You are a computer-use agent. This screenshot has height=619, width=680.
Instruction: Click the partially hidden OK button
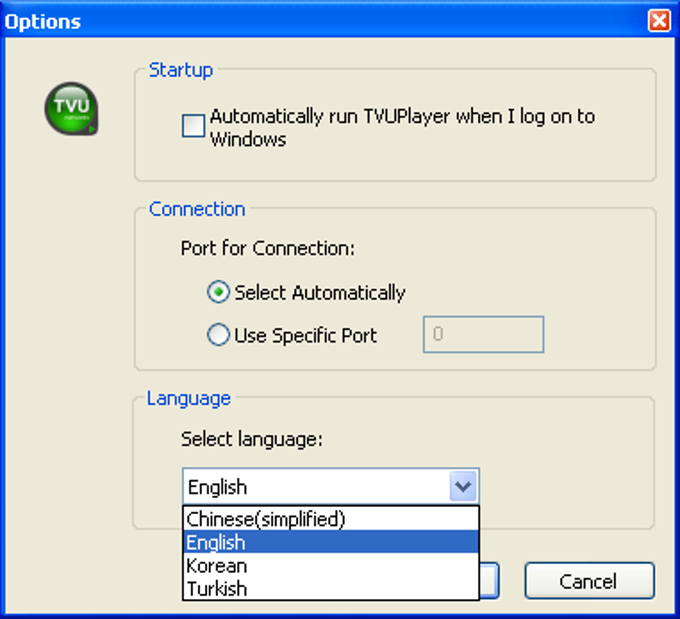point(490,581)
